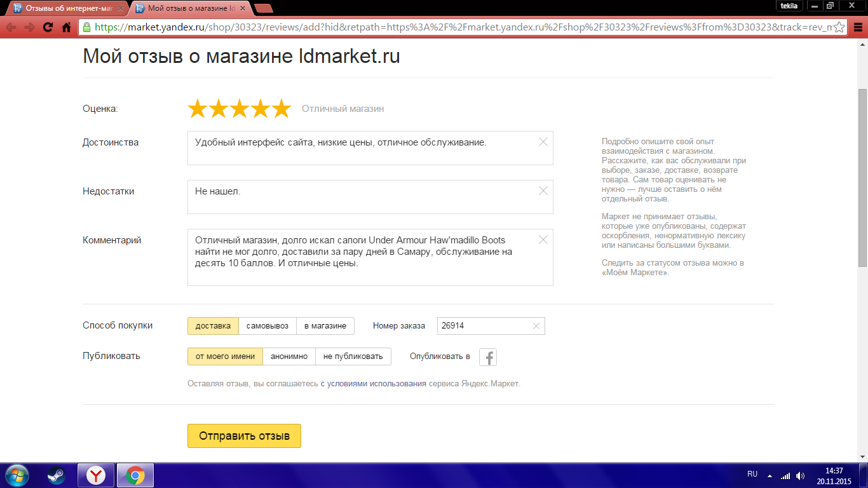Set the rating to one star
Viewport: 868px width, 488px height.
(x=198, y=109)
